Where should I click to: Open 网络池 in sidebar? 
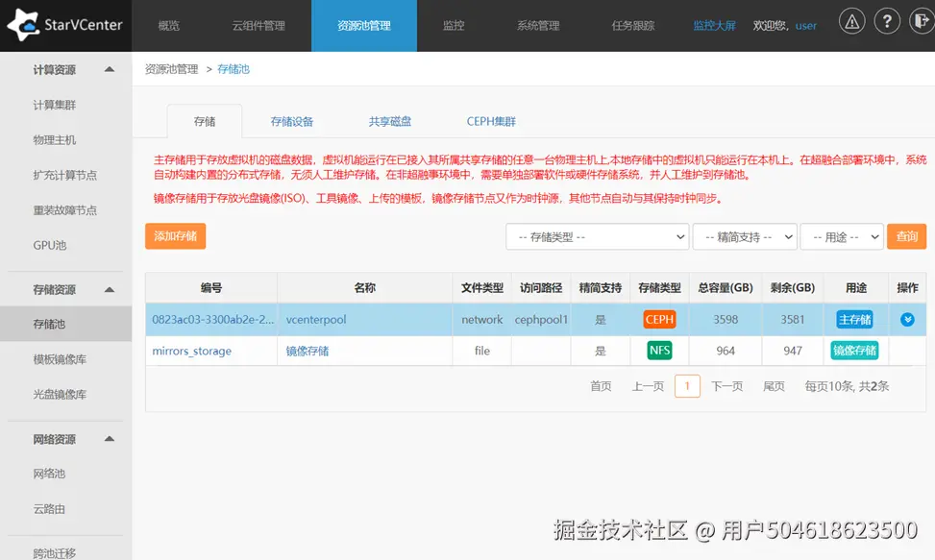[x=50, y=474]
